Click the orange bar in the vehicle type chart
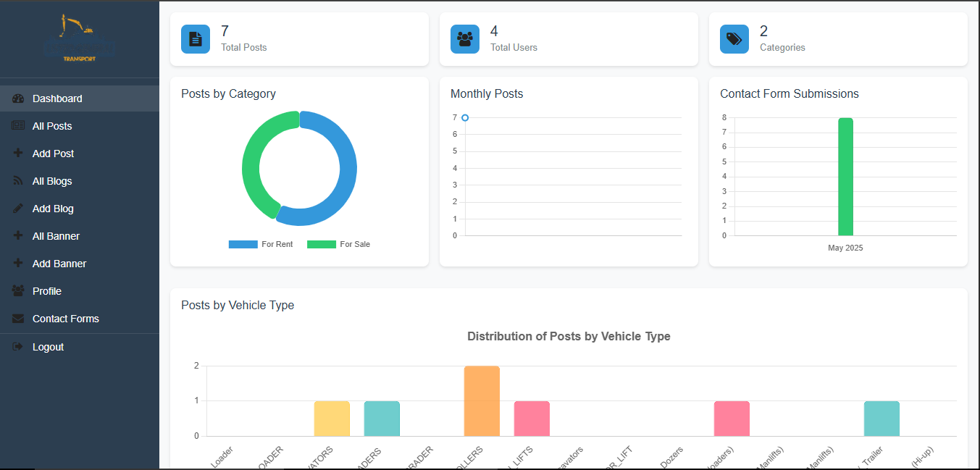The image size is (980, 470). coord(482,401)
